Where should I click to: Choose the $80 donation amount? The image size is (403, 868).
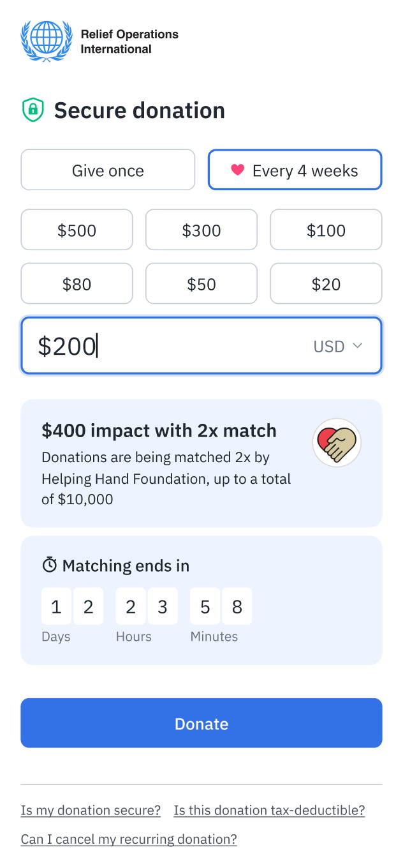tap(77, 283)
